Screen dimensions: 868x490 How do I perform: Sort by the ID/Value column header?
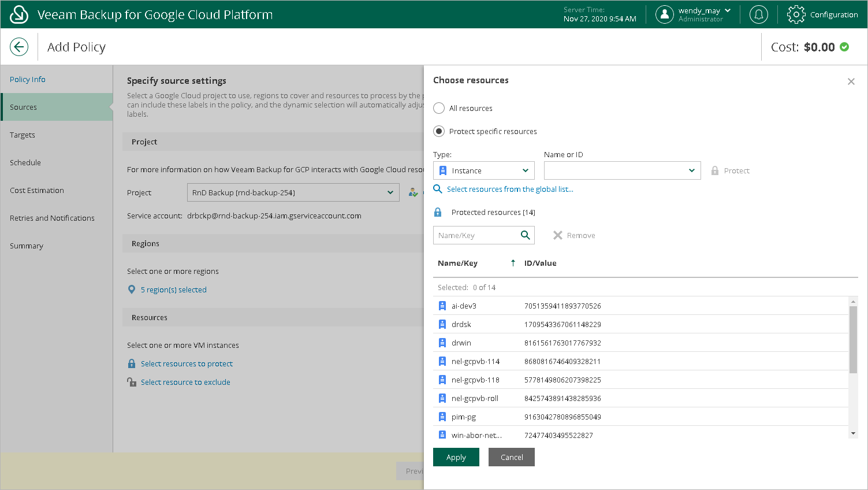tap(541, 263)
